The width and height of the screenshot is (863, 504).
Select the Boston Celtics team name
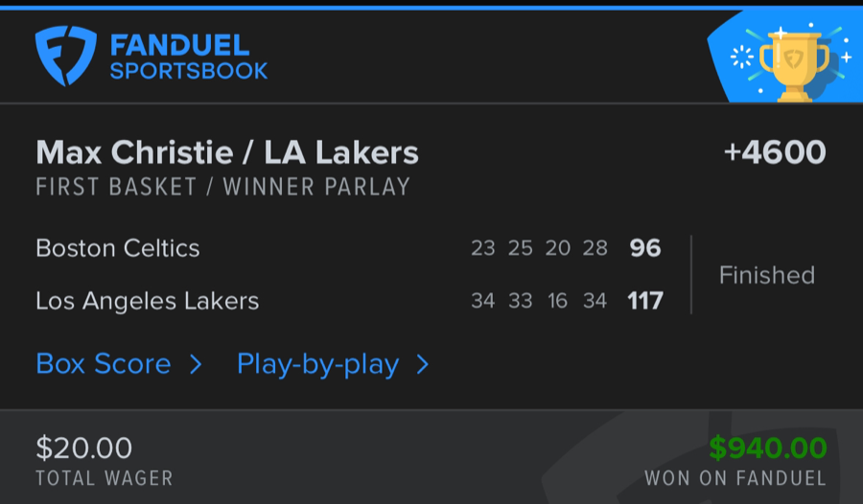(118, 248)
